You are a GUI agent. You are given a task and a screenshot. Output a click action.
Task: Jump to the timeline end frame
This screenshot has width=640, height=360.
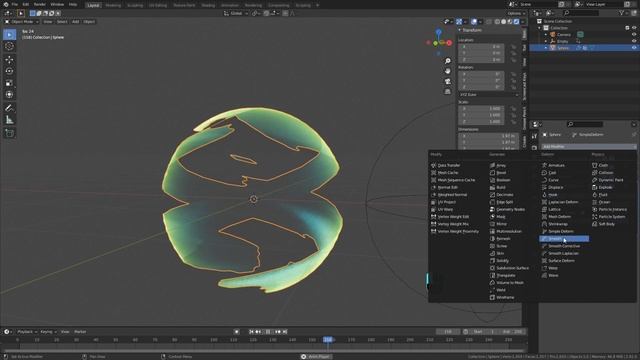(285, 332)
